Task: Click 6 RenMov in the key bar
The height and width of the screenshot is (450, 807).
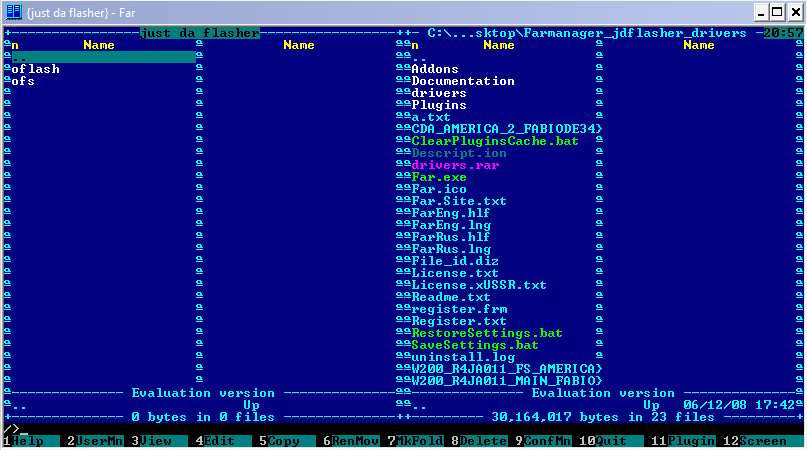Action: coord(352,441)
